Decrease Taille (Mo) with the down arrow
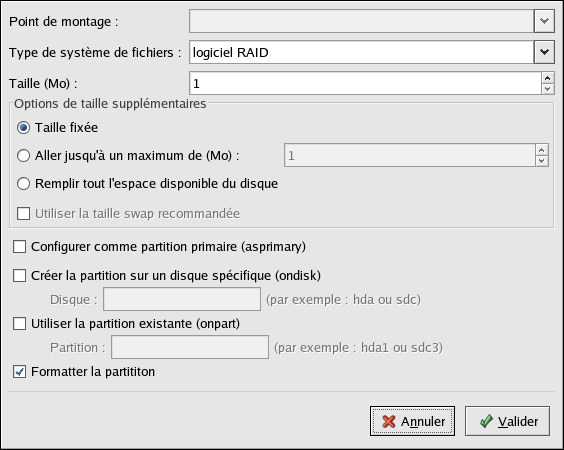The width and height of the screenshot is (564, 450). (547, 88)
